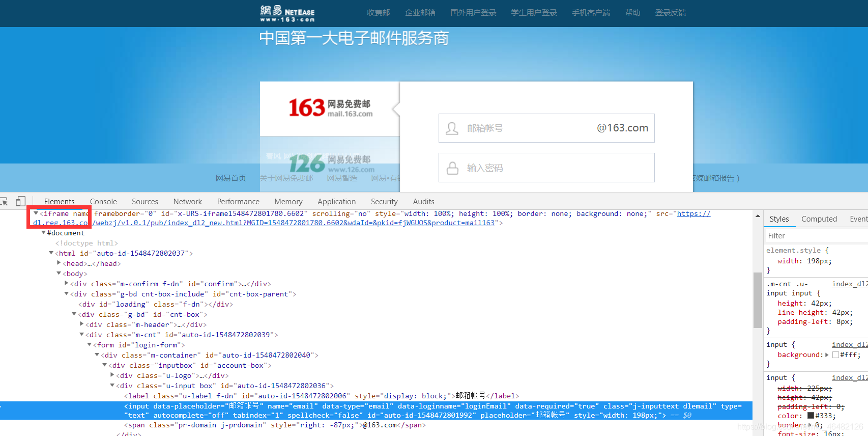868x436 pixels.
Task: Open the 手机客户端 link
Action: 591,13
